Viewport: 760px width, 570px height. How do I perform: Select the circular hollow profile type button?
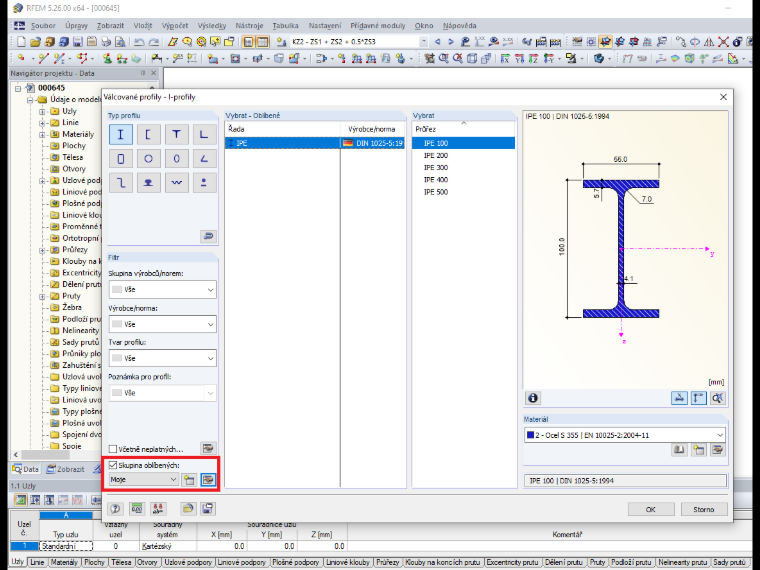coord(148,158)
